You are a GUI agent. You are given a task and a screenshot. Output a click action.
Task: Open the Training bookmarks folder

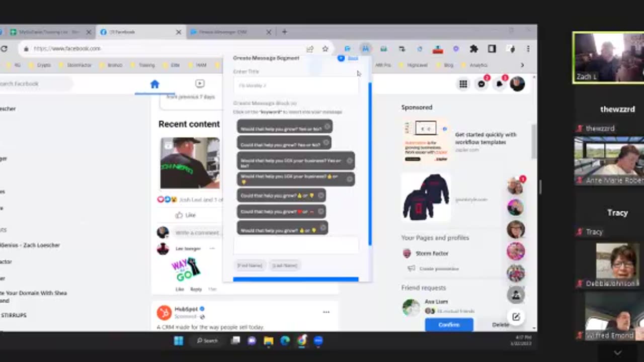coord(142,65)
